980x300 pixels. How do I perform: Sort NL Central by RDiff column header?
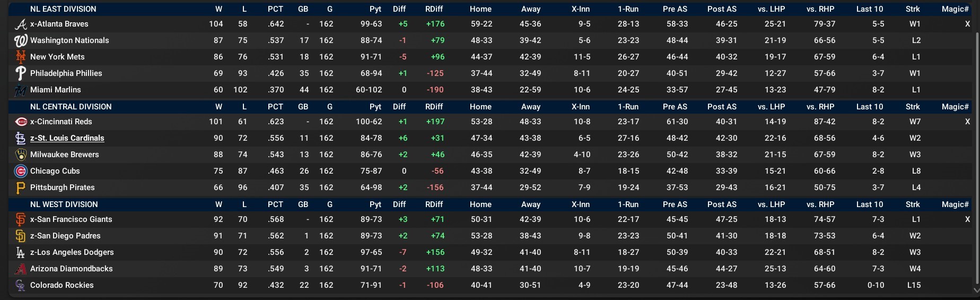(x=434, y=107)
